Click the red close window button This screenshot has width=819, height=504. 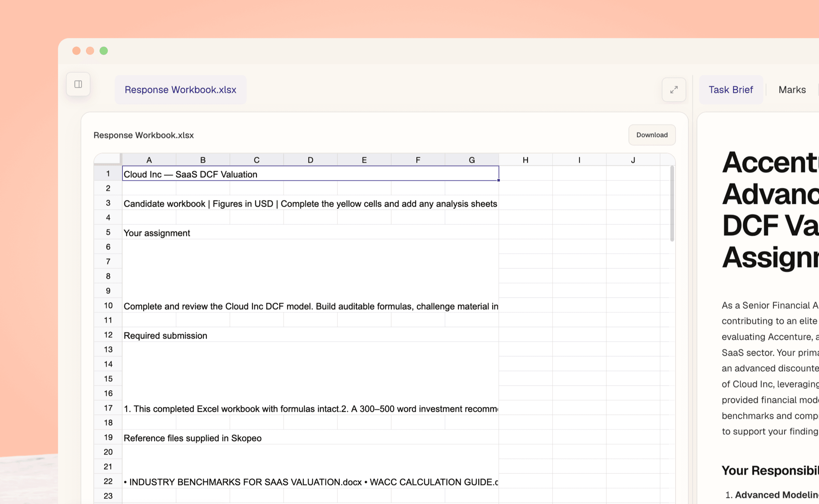[76, 51]
